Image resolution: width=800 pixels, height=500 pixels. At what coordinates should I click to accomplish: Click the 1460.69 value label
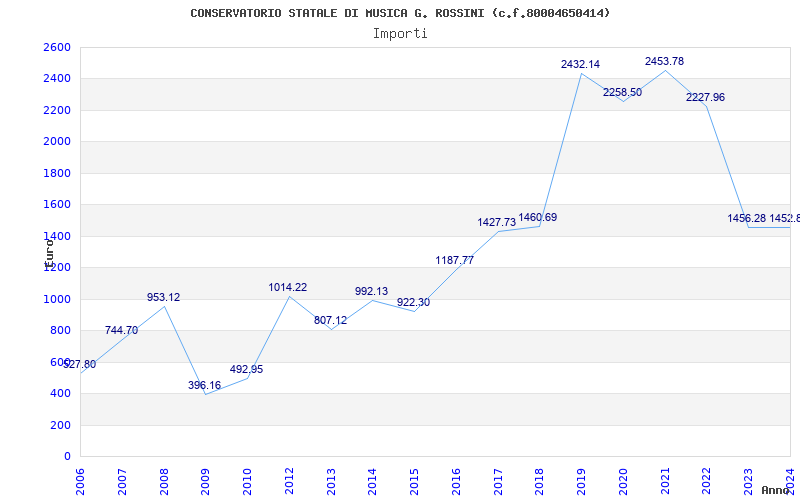538,217
